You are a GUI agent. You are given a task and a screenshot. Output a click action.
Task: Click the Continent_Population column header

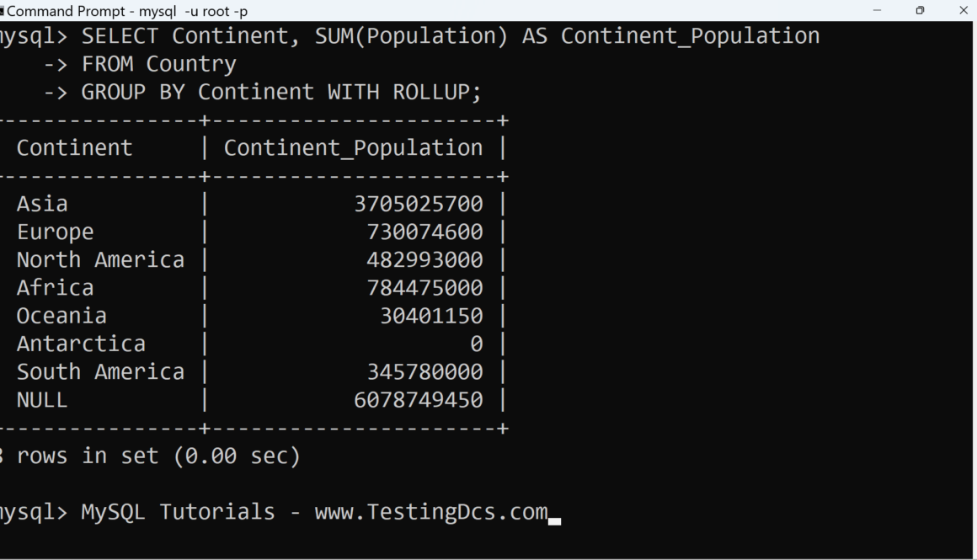click(353, 148)
